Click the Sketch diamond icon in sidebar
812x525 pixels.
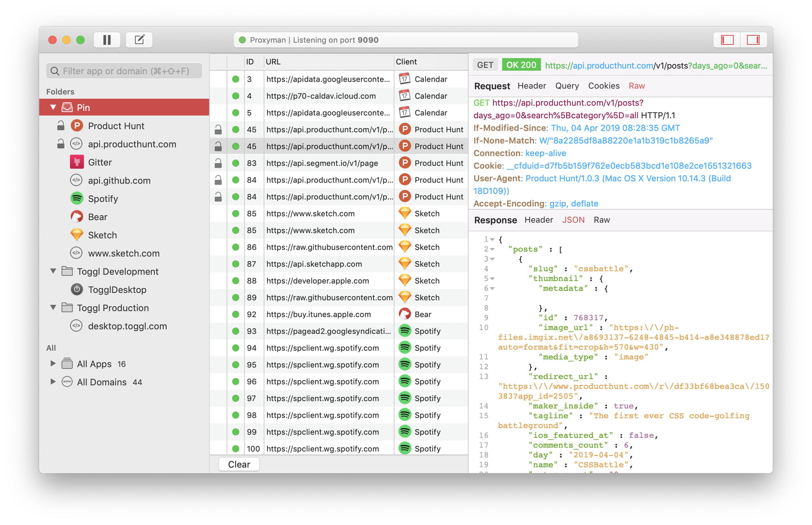tap(77, 235)
